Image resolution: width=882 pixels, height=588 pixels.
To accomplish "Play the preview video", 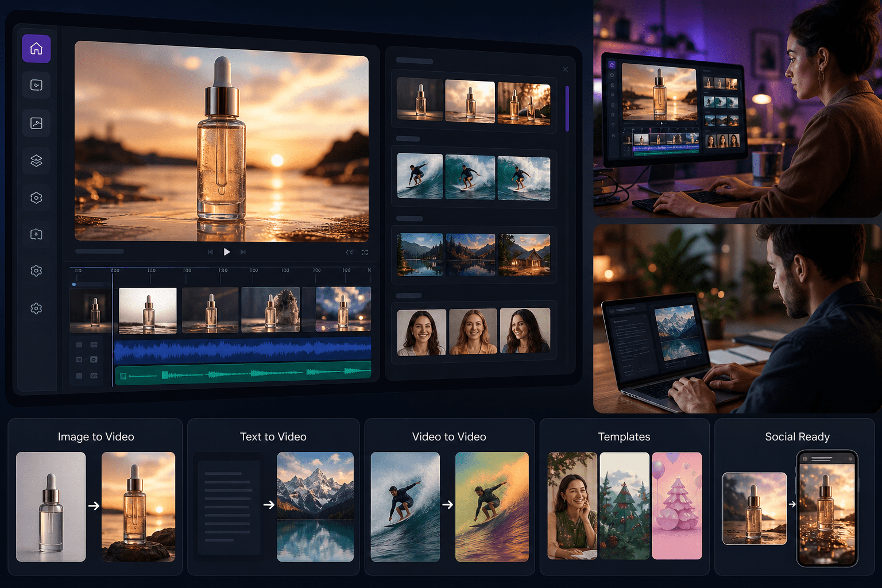I will pos(227,252).
